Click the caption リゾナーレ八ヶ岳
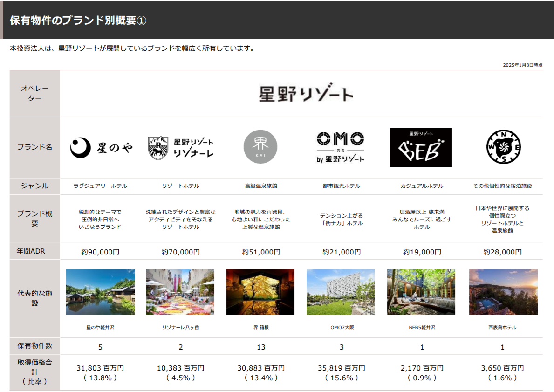Screen dimensions: 554x392 tap(180, 328)
